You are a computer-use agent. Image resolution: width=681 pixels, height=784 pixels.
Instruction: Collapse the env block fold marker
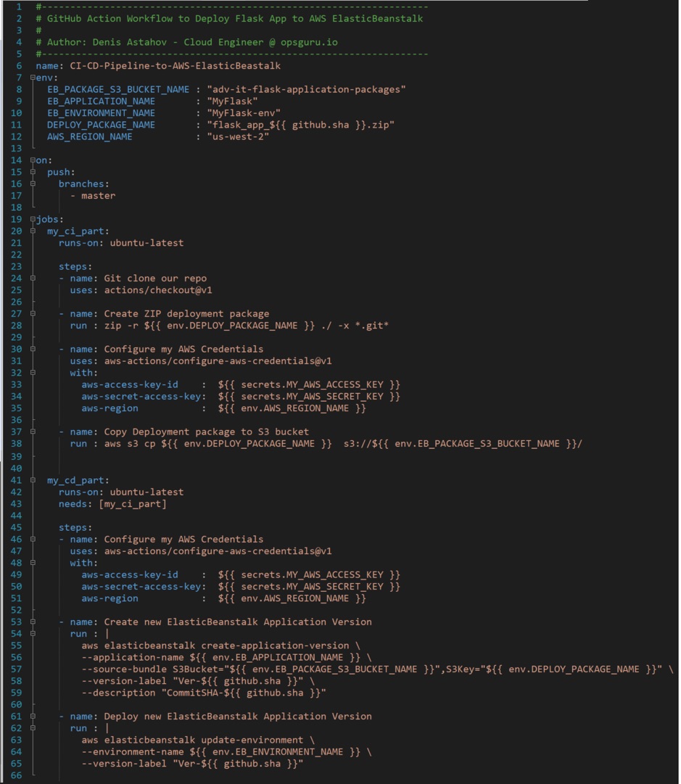click(33, 78)
